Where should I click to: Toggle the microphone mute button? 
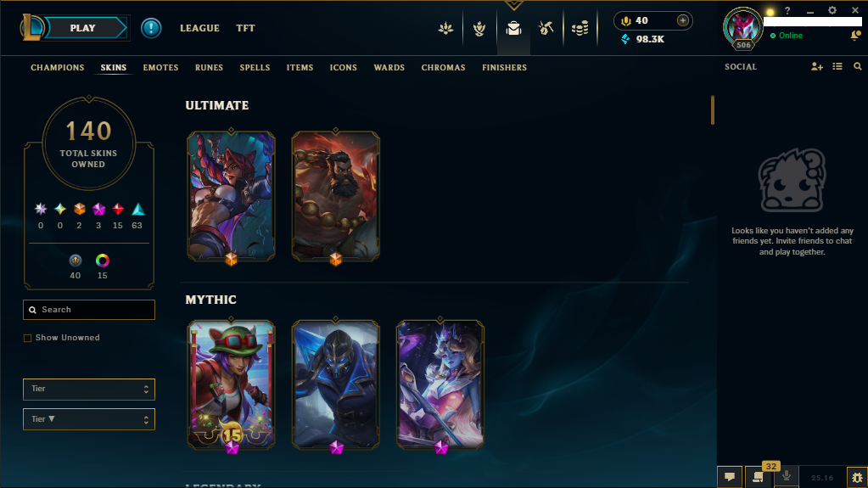(786, 477)
